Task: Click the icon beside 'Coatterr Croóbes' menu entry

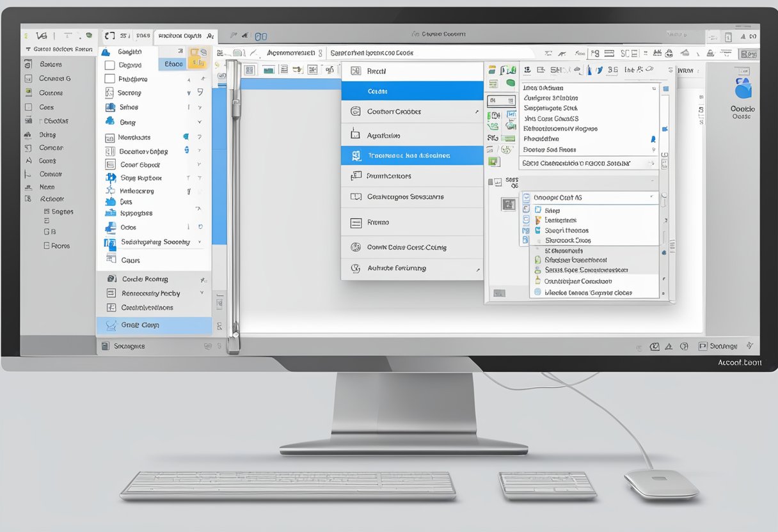Action: pos(356,112)
